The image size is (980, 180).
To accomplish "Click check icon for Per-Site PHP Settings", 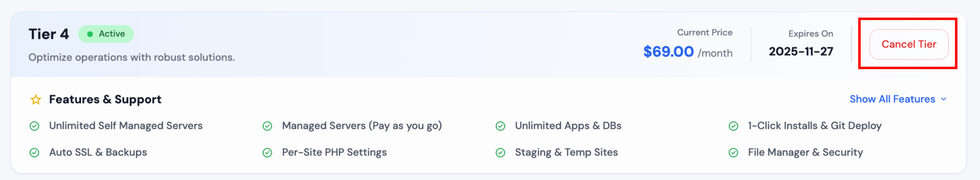I will pos(267,153).
